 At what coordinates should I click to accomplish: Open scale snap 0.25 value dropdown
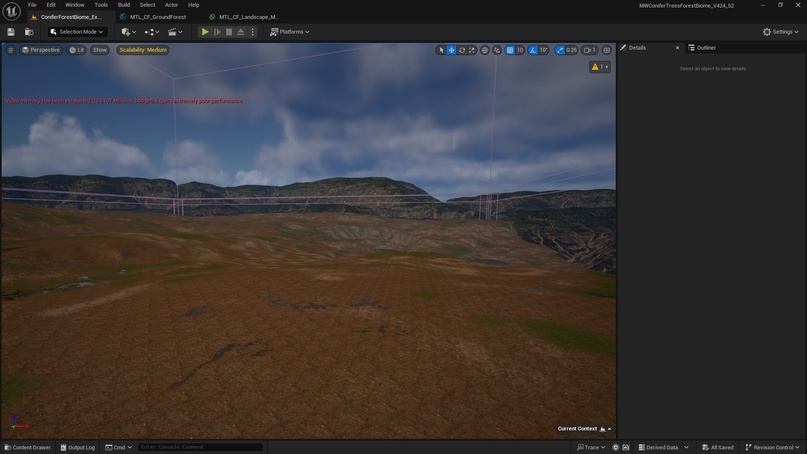point(571,50)
